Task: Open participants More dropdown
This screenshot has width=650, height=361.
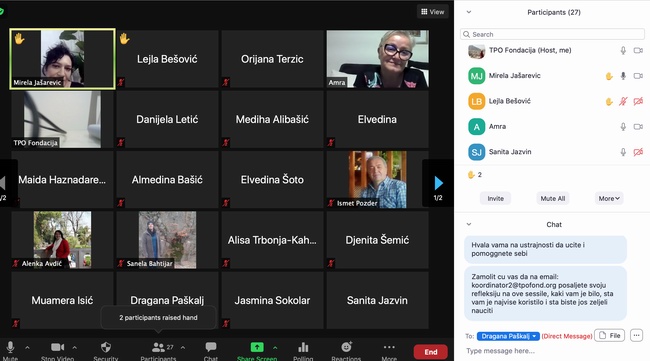Action: [609, 199]
